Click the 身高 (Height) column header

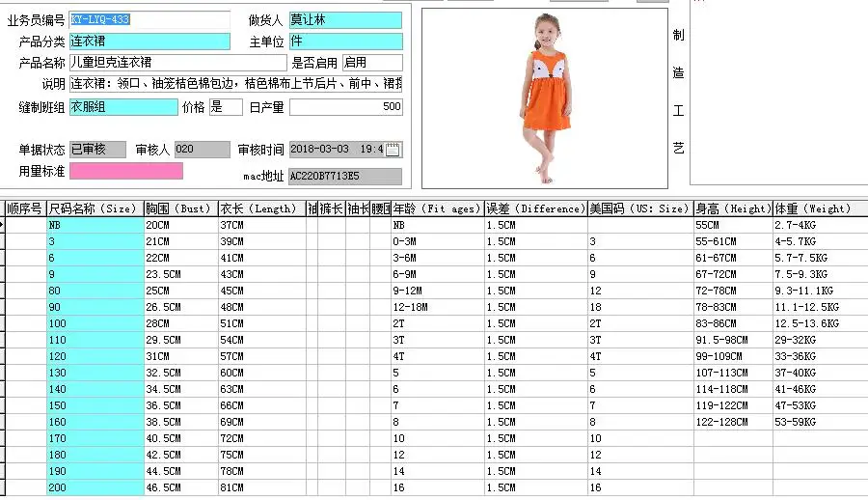click(x=734, y=209)
